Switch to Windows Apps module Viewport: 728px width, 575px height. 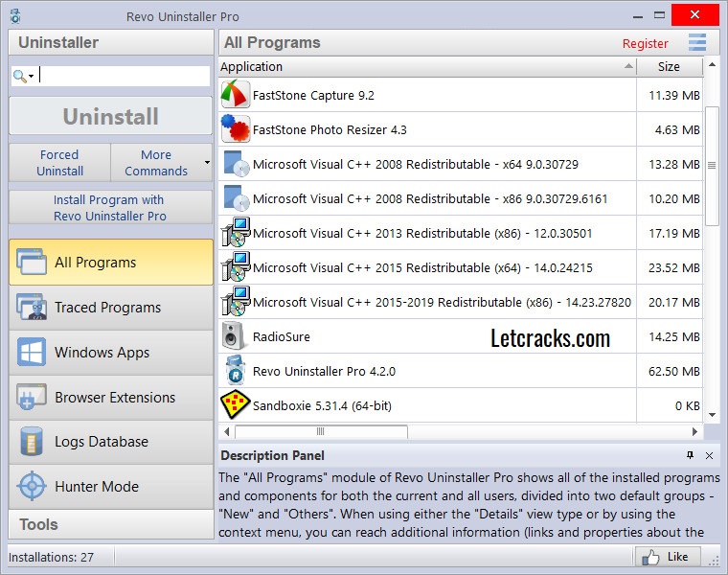111,352
